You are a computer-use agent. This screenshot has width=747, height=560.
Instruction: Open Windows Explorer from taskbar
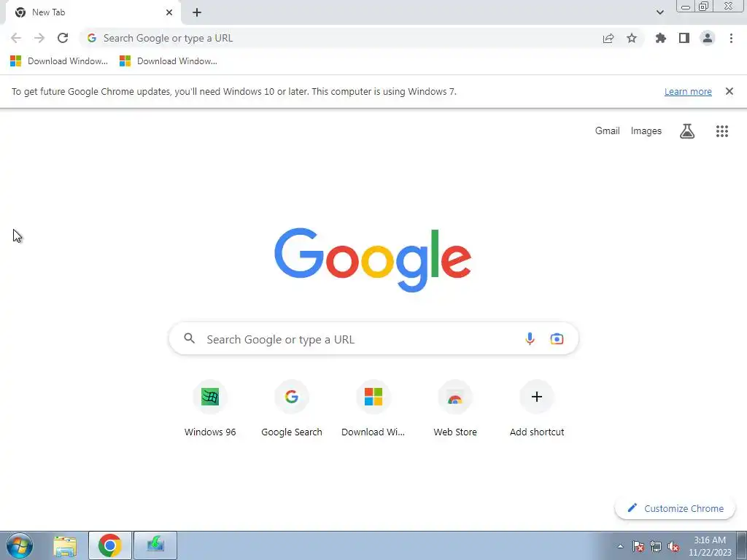tap(65, 545)
